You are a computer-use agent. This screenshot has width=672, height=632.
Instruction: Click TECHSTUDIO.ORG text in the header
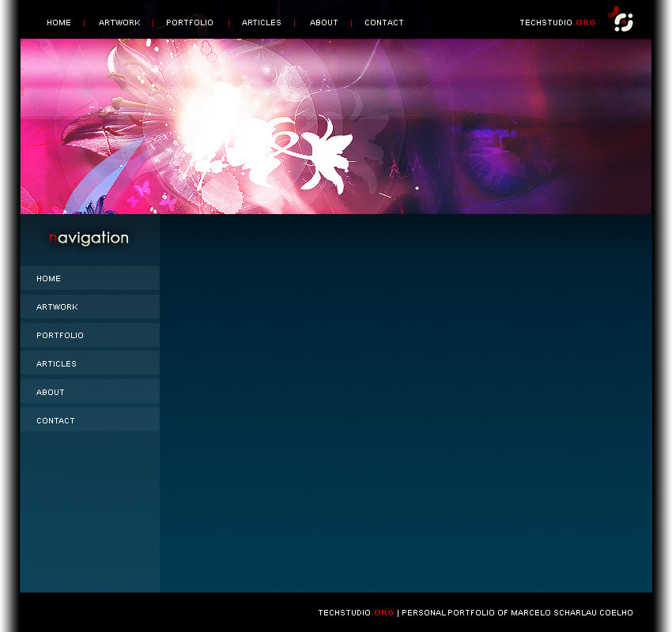pos(557,23)
